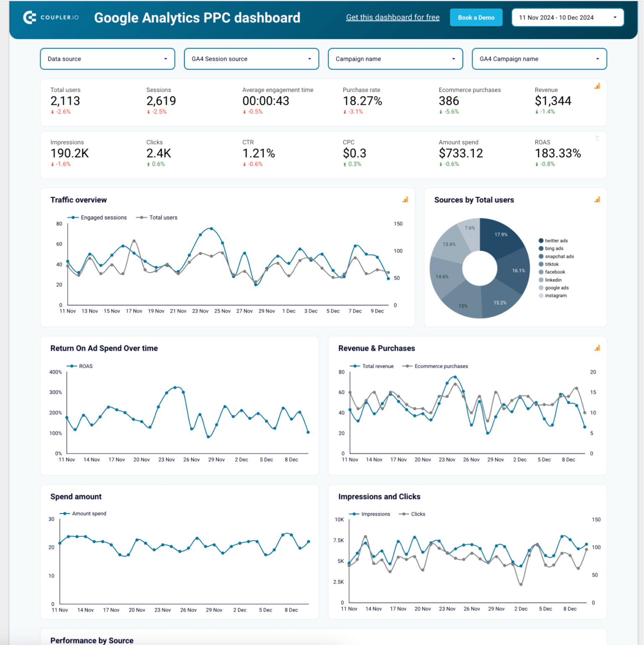Image resolution: width=644 pixels, height=645 pixels.
Task: Click the Google Analytics icon on Sources by Total users
Action: (x=597, y=199)
